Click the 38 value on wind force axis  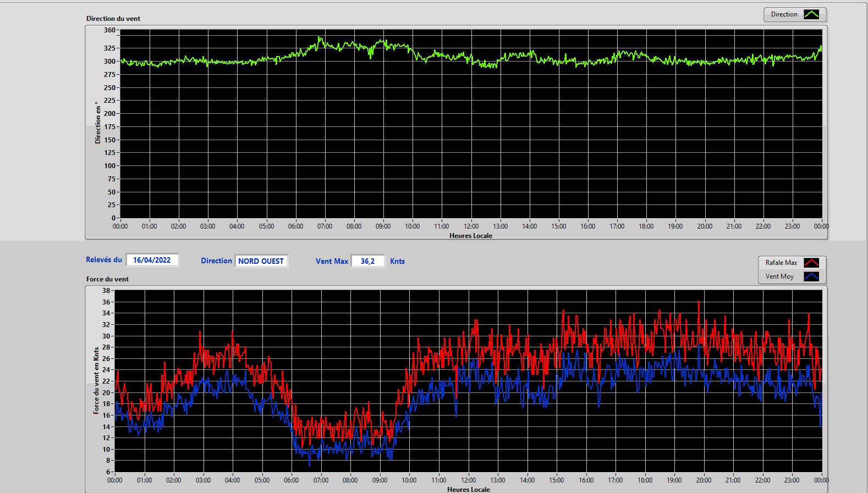106,291
